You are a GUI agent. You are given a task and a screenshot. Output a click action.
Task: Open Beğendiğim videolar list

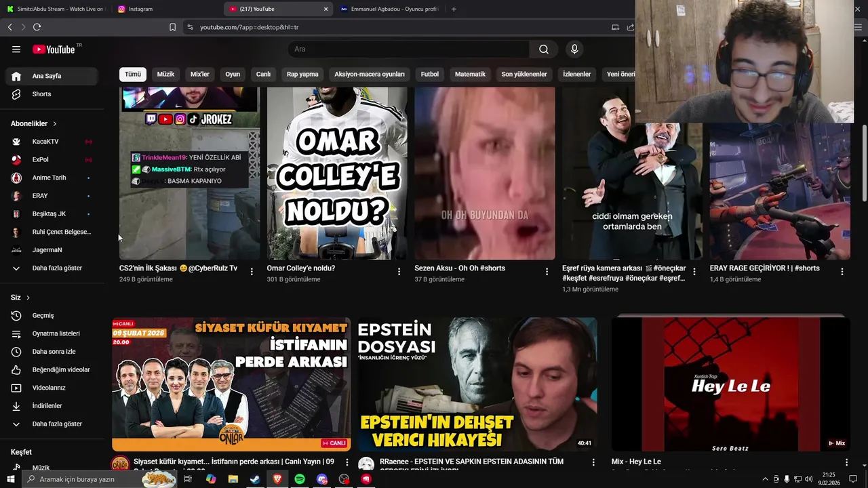coord(52,369)
